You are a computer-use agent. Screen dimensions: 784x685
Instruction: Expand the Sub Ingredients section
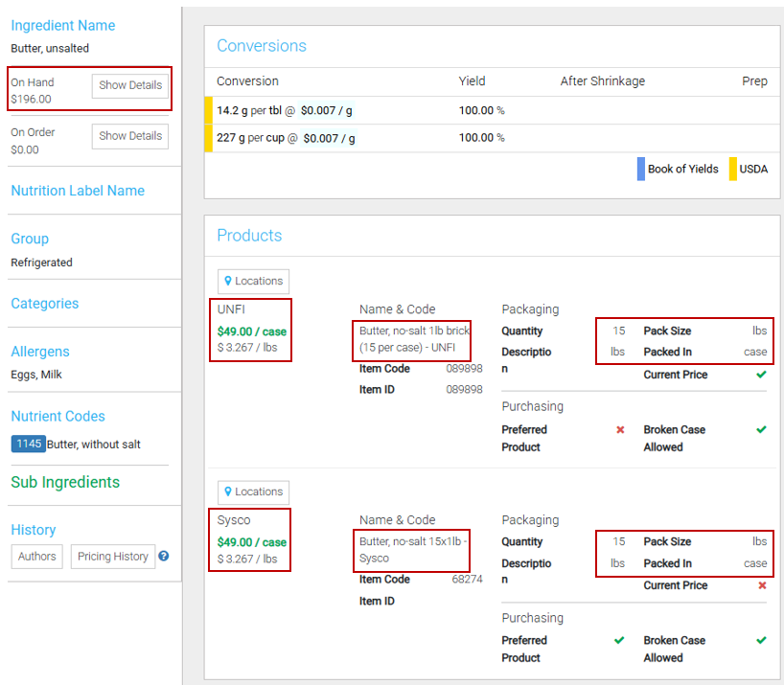(64, 482)
